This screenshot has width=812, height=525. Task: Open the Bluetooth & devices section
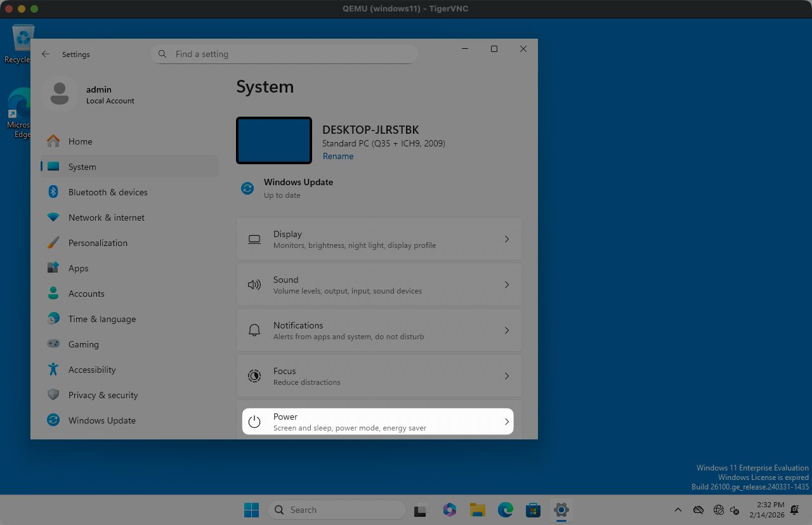(107, 192)
